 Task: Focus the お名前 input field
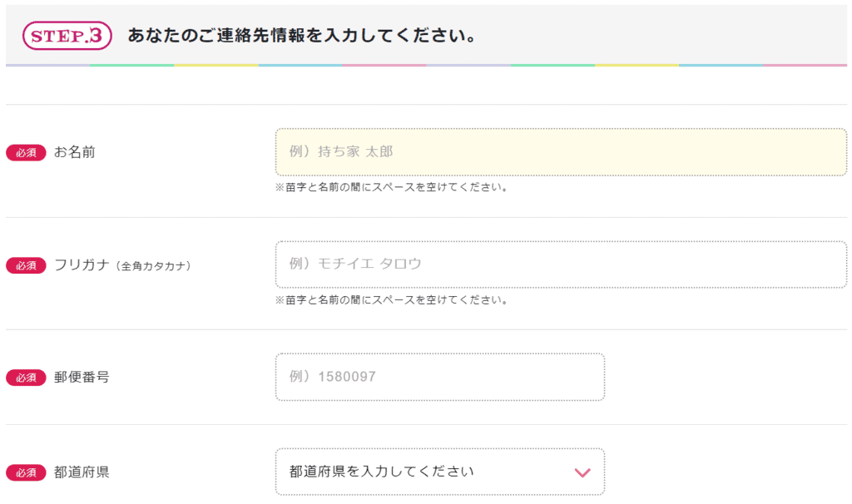coord(561,152)
